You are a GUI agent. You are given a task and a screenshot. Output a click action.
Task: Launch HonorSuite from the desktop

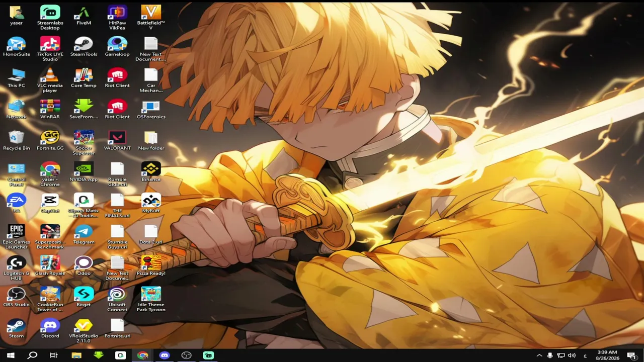tap(16, 47)
